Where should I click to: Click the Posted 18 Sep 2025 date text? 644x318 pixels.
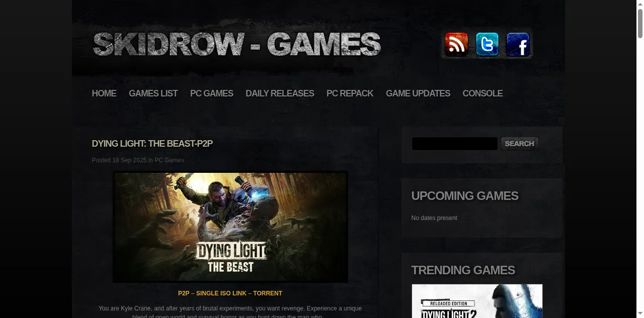(119, 160)
